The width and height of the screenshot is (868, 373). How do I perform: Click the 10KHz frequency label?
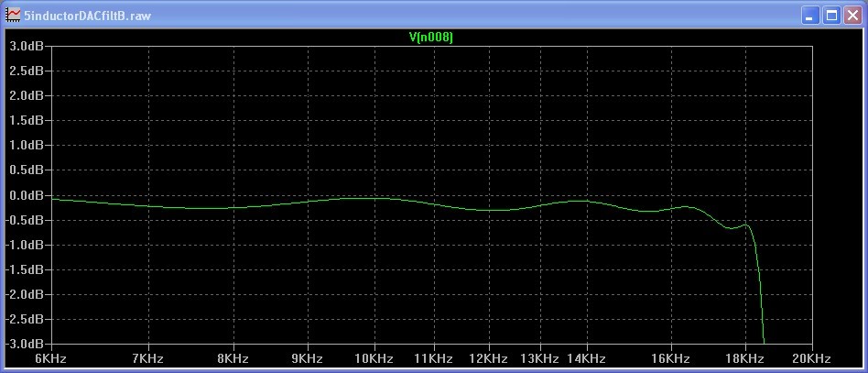coord(374,358)
